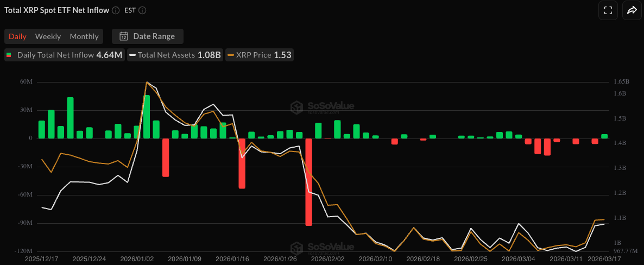Open the Date Range picker
644x265 pixels.
(148, 36)
